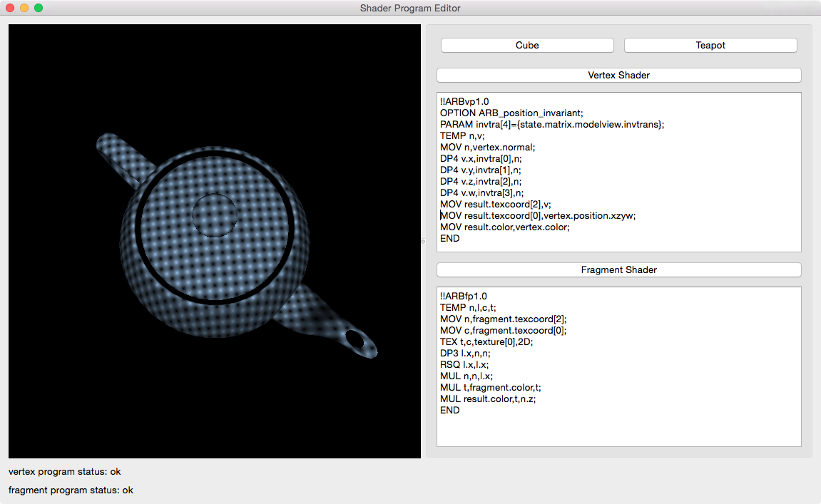Minimize the window with the yellow button
The image size is (821, 504).
(x=24, y=8)
